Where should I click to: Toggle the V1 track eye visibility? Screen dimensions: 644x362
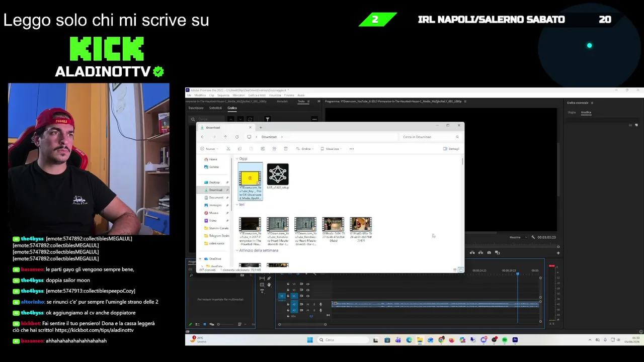tap(308, 296)
